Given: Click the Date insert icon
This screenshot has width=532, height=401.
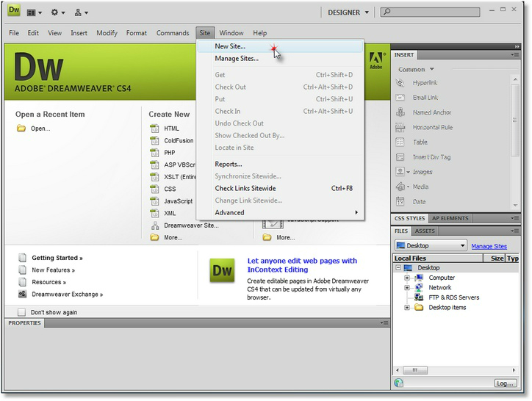Looking at the screenshot, I should click(400, 201).
